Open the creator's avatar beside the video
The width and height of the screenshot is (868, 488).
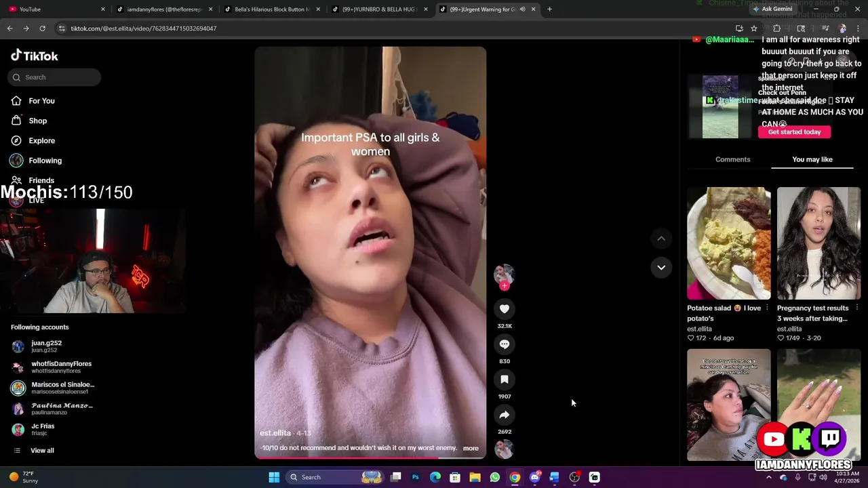coord(504,274)
